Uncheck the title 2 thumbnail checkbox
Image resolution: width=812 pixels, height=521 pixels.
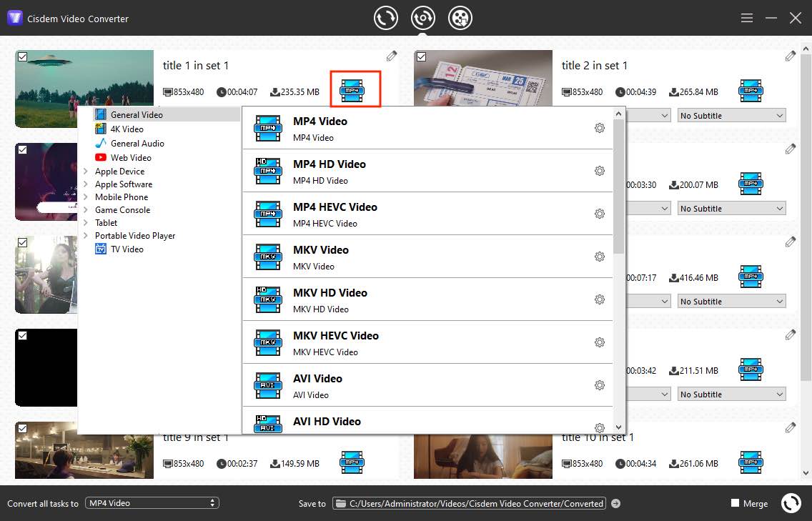pyautogui.click(x=422, y=56)
